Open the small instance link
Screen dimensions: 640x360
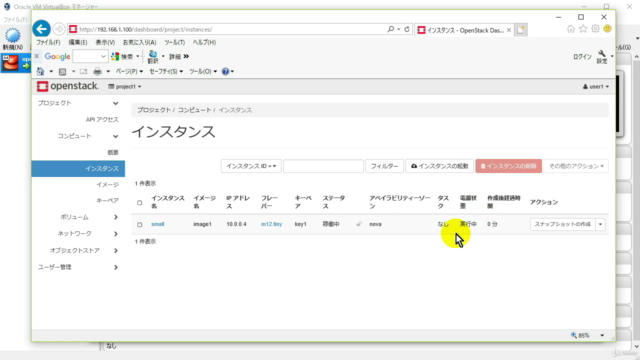(158, 224)
